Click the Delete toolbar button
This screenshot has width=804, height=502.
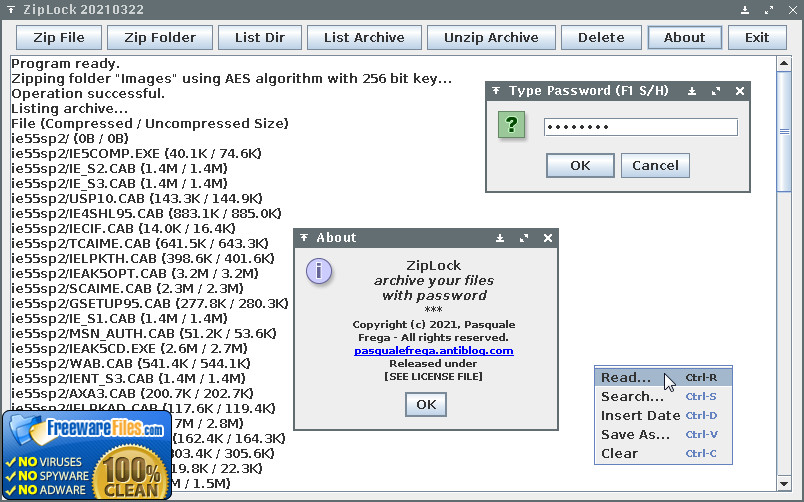[601, 37]
